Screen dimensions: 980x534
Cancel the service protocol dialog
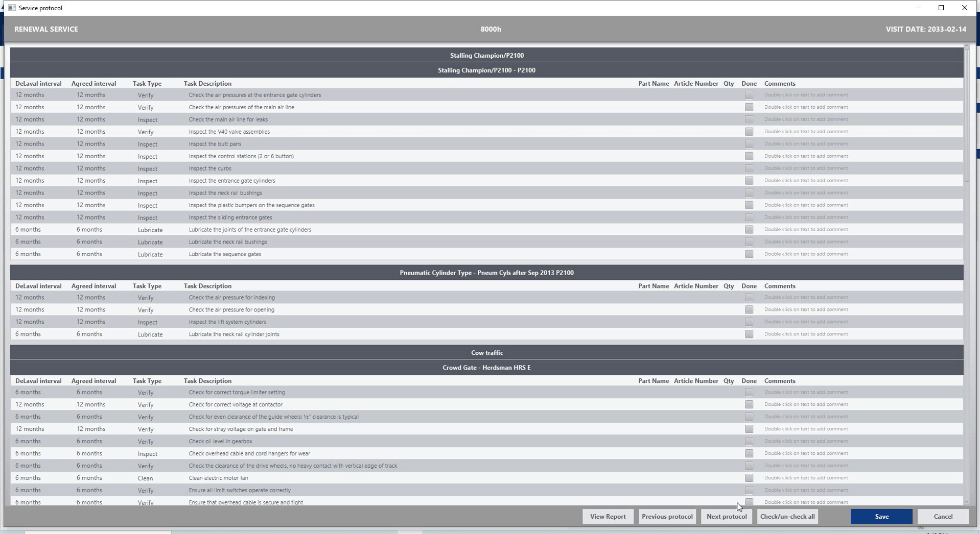tap(943, 517)
